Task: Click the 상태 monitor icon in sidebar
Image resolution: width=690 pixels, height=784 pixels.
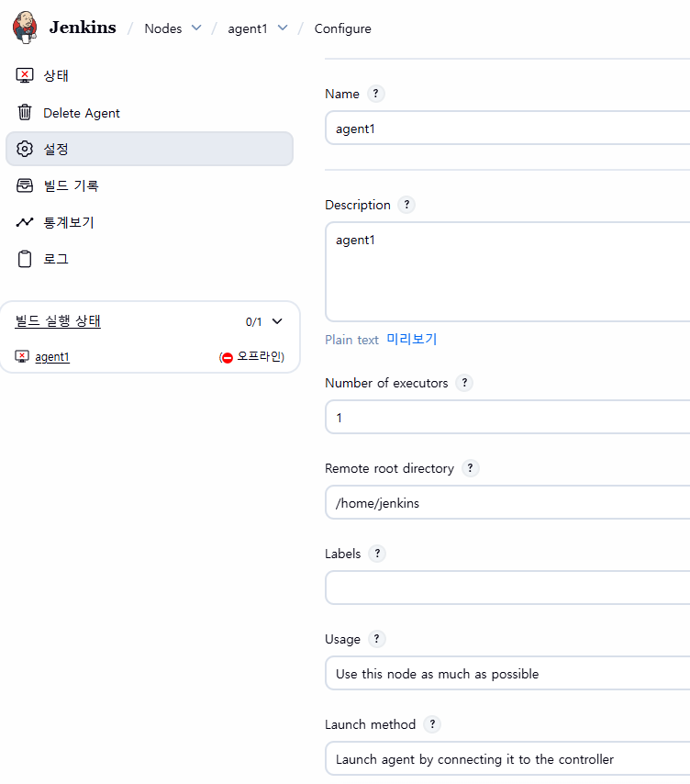Action: (25, 75)
